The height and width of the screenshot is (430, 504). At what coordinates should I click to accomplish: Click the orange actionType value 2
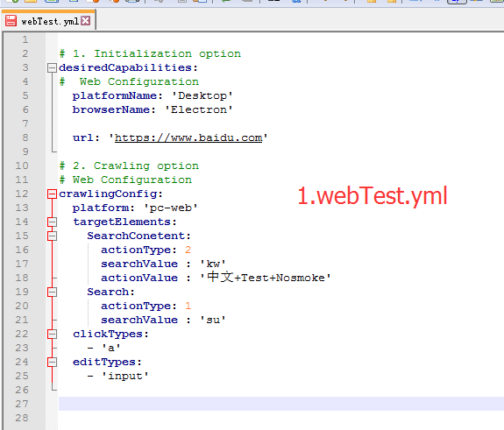(188, 250)
